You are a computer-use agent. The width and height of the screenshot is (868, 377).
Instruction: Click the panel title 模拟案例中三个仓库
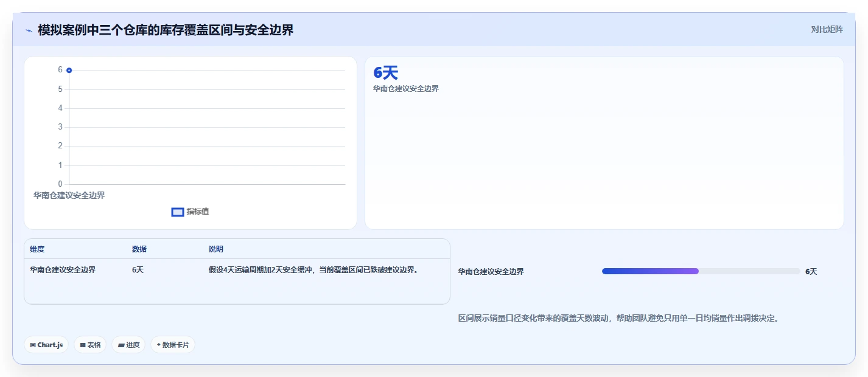(166, 30)
